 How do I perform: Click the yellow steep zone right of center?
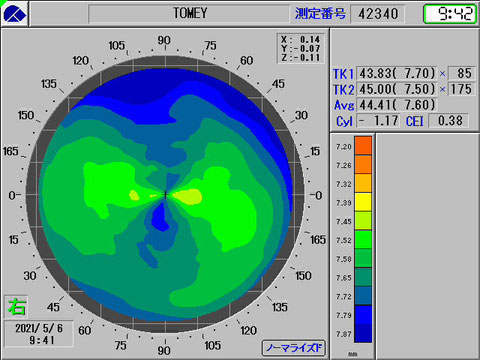[189, 196]
